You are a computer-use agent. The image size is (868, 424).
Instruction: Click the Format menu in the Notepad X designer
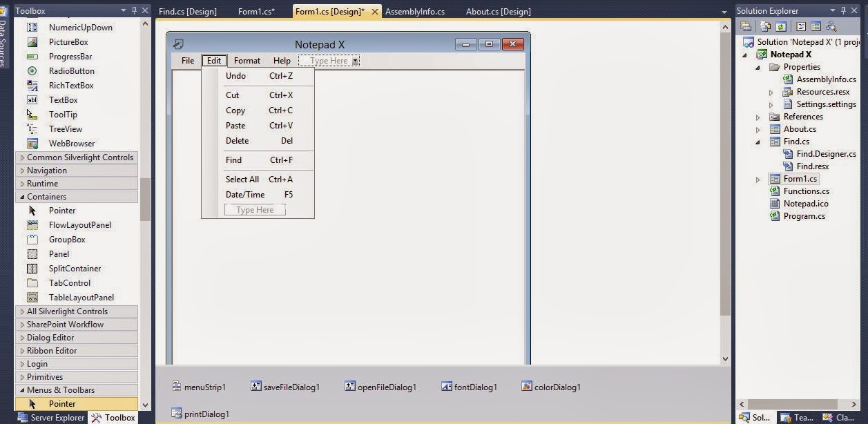tap(247, 60)
